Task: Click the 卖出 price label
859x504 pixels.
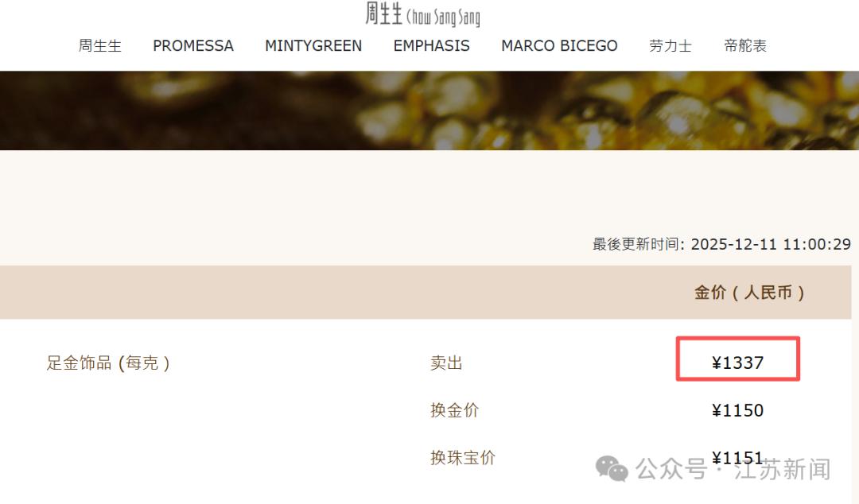Action: (x=446, y=362)
